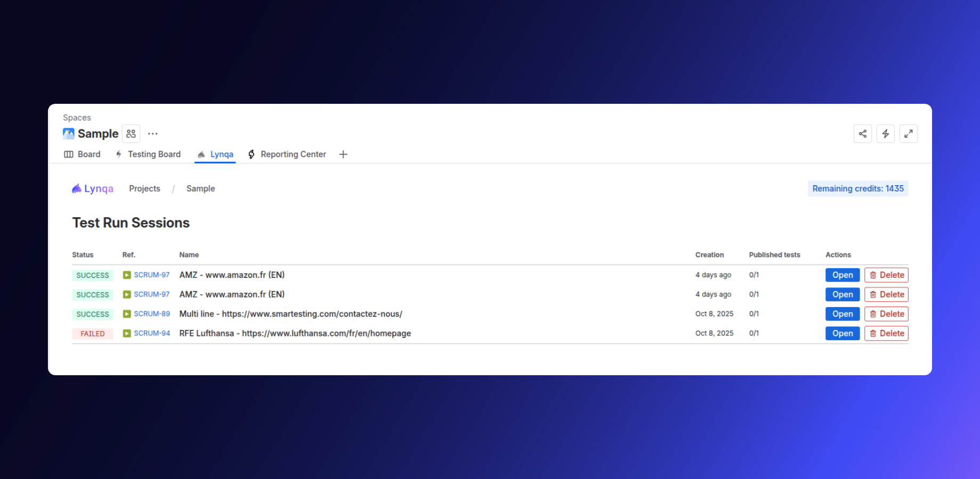
Task: Open the Reporting Center tab
Action: 293,154
